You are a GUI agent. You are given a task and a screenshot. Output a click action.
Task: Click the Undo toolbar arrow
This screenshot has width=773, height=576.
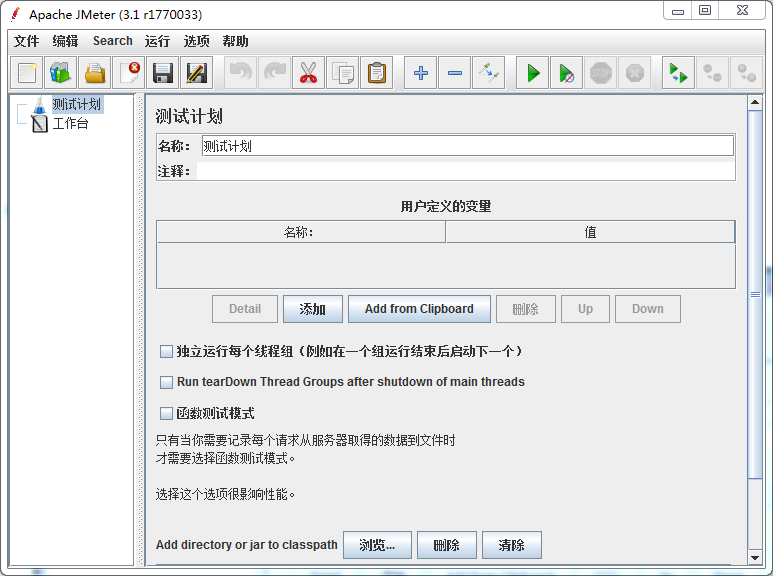pos(241,73)
